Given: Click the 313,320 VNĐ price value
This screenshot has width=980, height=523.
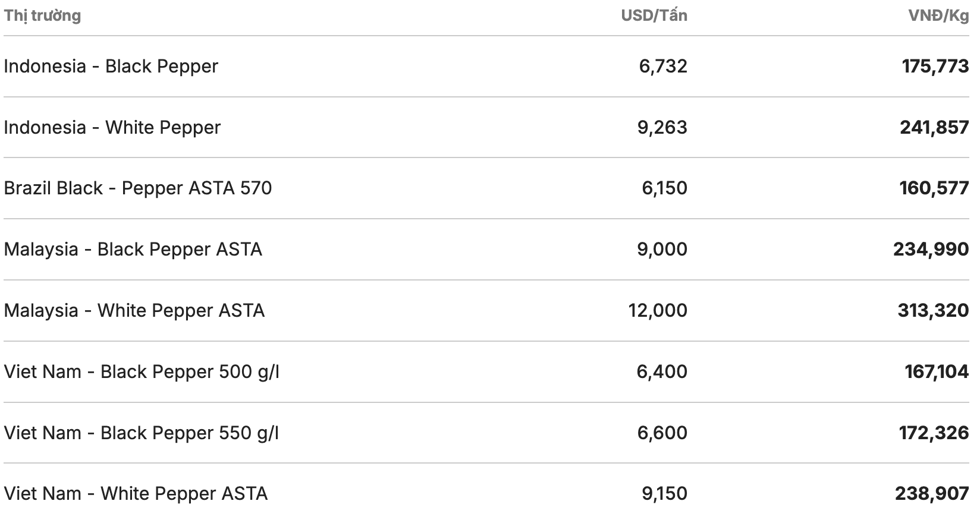Looking at the screenshot, I should [x=932, y=310].
